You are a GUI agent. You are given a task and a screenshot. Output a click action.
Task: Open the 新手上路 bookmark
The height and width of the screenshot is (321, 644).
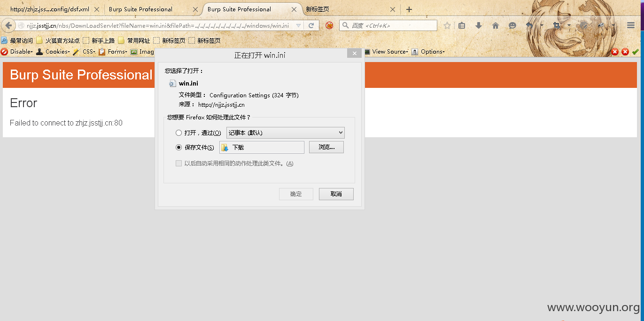(x=99, y=40)
